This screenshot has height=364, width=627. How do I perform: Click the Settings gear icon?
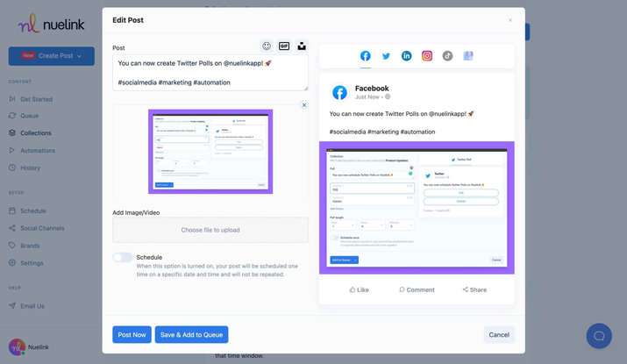[x=12, y=263]
